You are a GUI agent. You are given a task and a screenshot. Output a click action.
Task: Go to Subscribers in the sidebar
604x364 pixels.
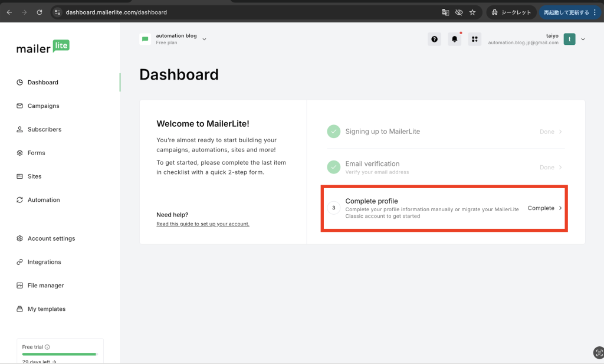pyautogui.click(x=44, y=129)
